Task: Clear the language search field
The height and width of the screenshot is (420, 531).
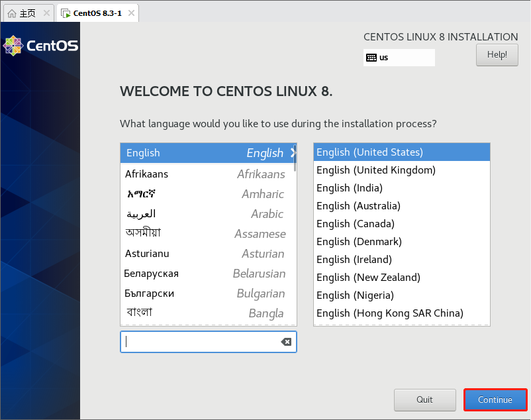Action: [x=286, y=342]
